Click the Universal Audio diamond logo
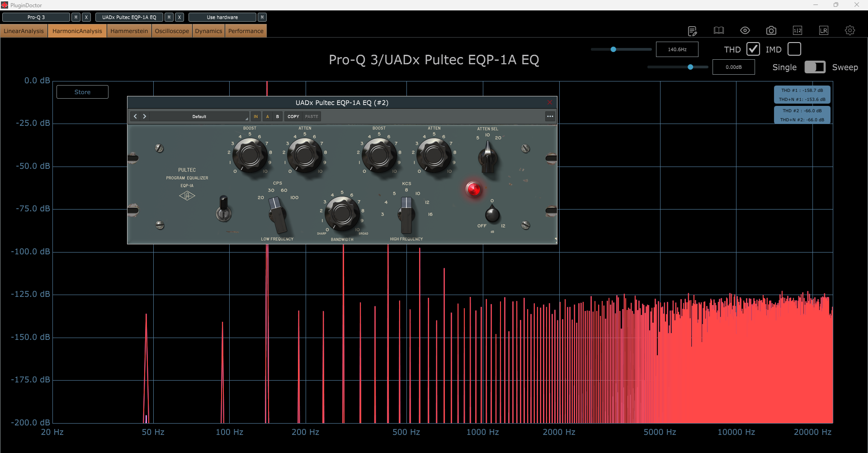The height and width of the screenshot is (453, 868). click(187, 196)
